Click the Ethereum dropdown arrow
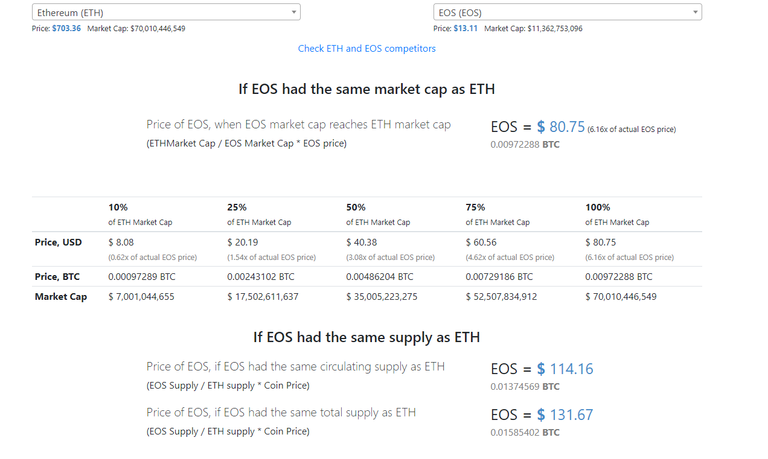This screenshot has width=768, height=459. (x=293, y=12)
